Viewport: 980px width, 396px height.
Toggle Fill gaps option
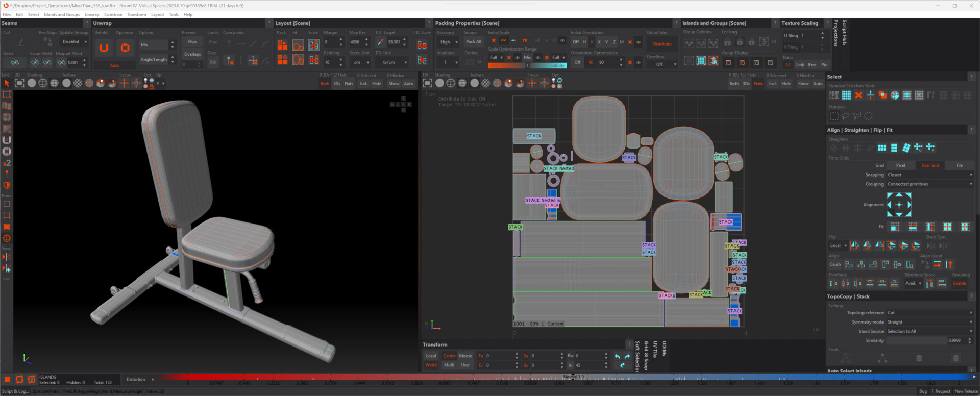pyautogui.click(x=213, y=62)
